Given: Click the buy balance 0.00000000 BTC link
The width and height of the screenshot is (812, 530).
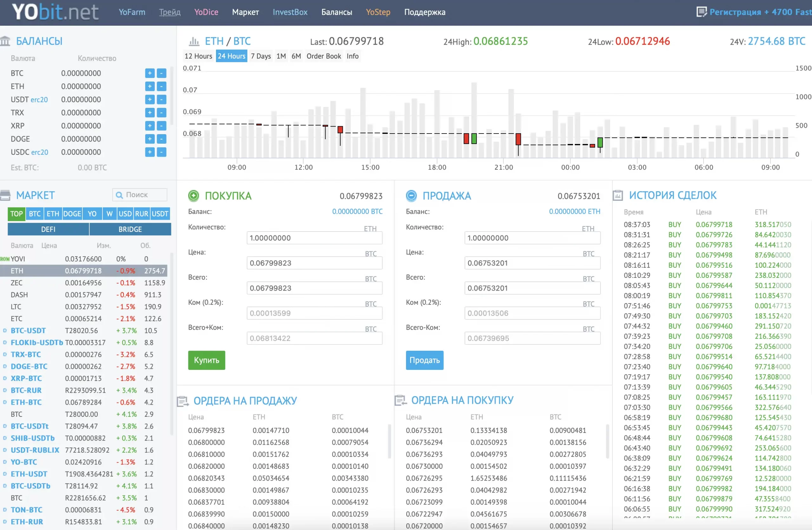Looking at the screenshot, I should (x=357, y=211).
